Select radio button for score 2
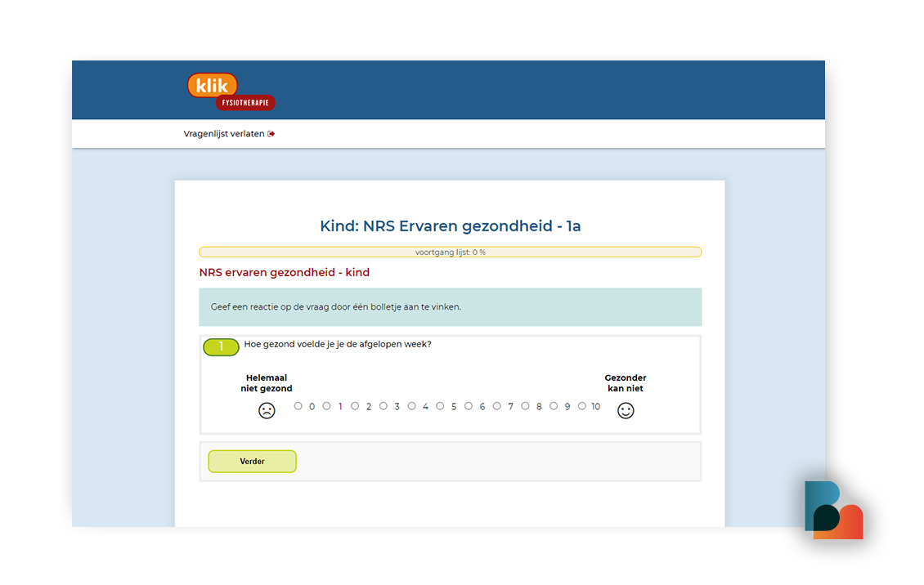The width and height of the screenshot is (924, 585). pyautogui.click(x=355, y=406)
